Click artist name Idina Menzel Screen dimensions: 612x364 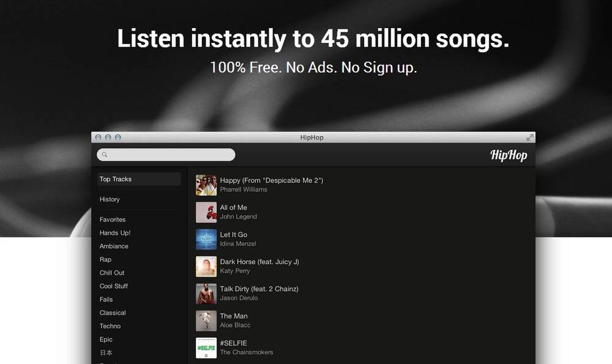point(238,244)
